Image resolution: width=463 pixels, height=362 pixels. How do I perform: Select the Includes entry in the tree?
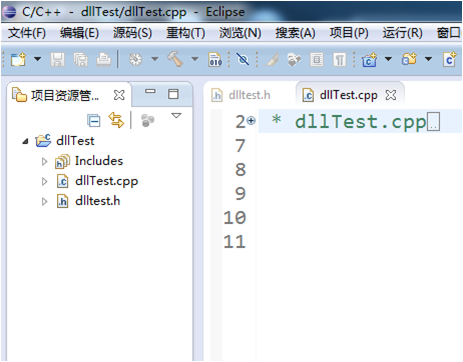tap(89, 161)
